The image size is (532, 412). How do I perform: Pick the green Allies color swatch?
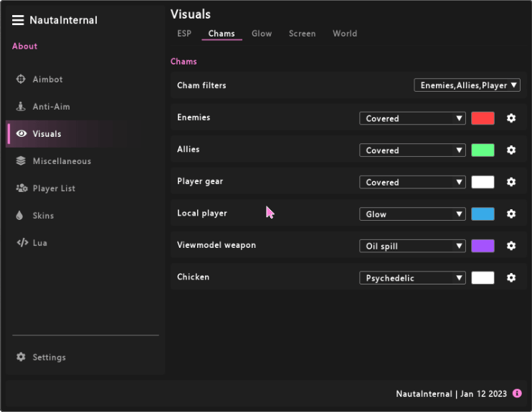click(x=483, y=150)
